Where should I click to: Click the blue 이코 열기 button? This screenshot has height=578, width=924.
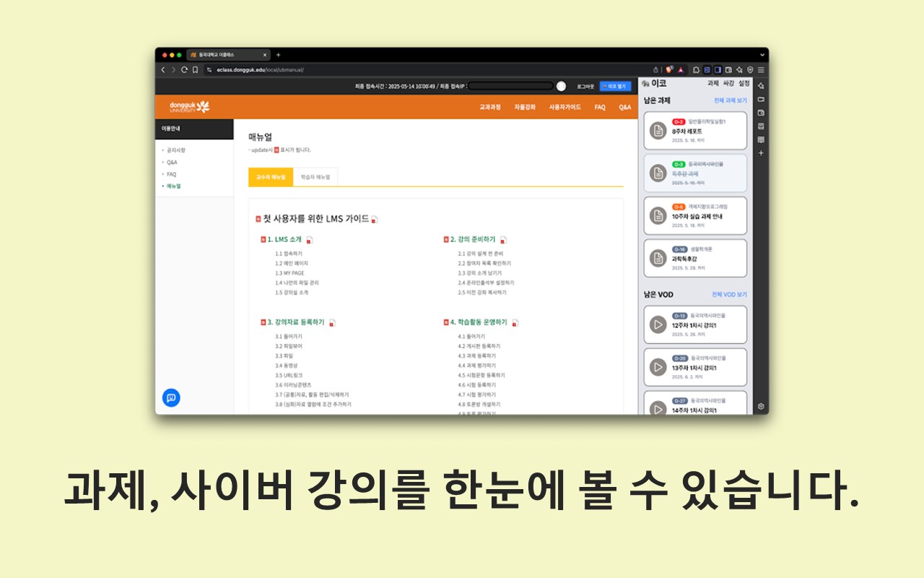coord(614,85)
